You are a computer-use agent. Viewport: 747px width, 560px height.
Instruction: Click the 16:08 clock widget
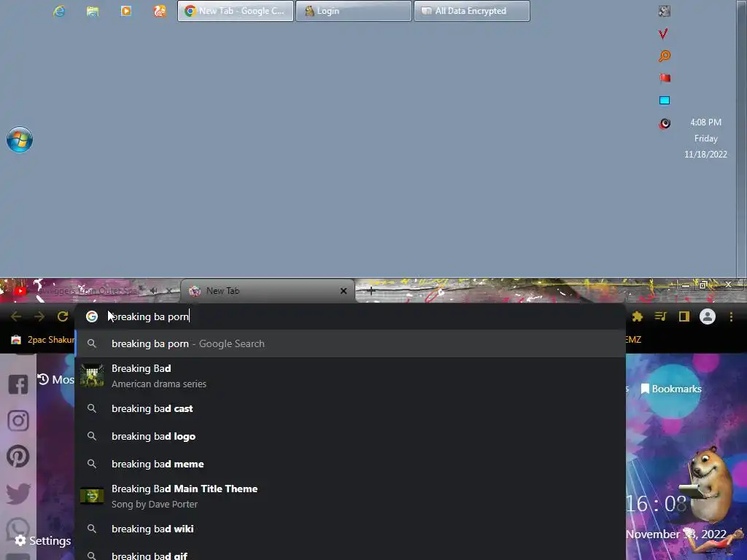(x=656, y=504)
